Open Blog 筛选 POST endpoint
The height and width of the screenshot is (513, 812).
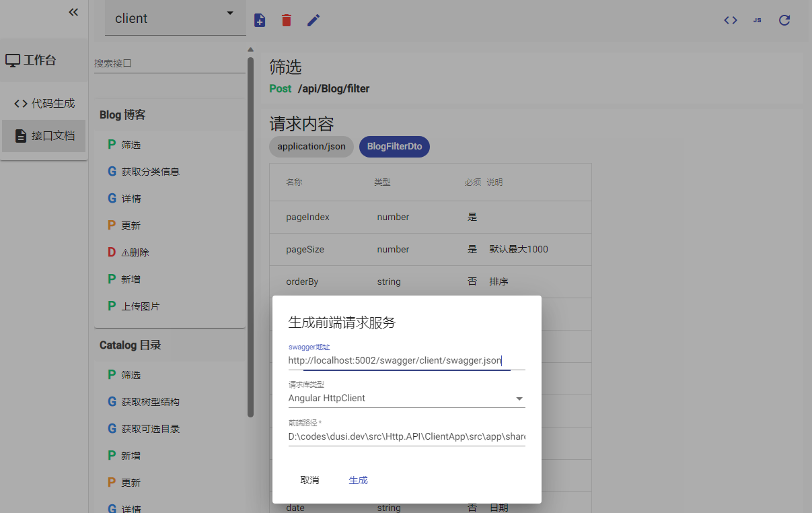170,145
